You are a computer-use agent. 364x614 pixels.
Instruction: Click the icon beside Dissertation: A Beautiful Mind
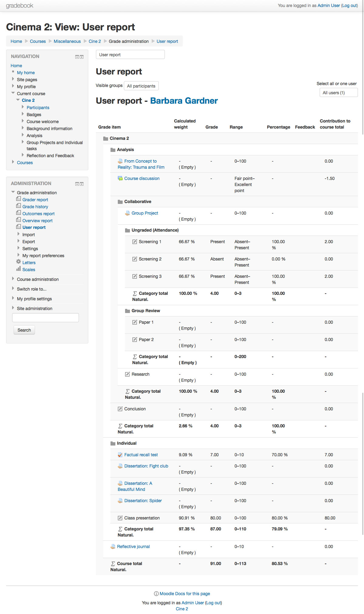click(120, 483)
